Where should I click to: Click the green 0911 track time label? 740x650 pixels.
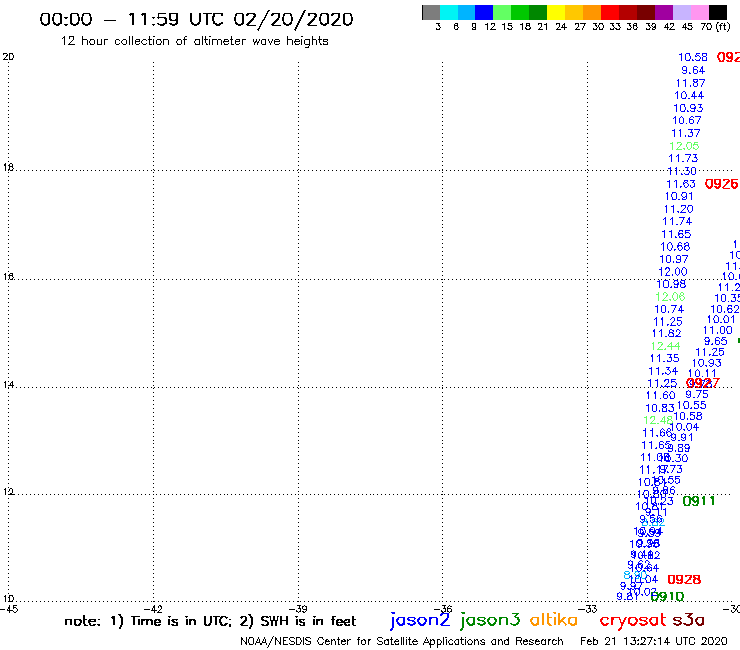[699, 501]
